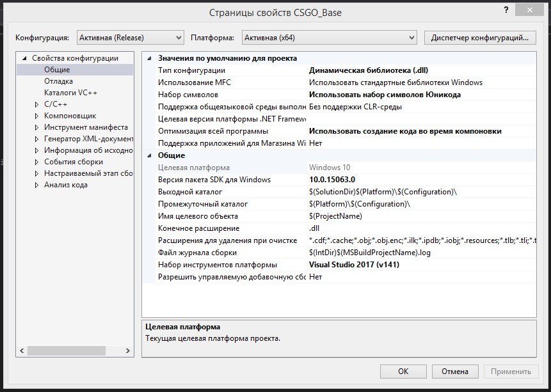The width and height of the screenshot is (551, 392).
Task: Click the Использовать набор символов Юникода value
Action: pos(385,95)
